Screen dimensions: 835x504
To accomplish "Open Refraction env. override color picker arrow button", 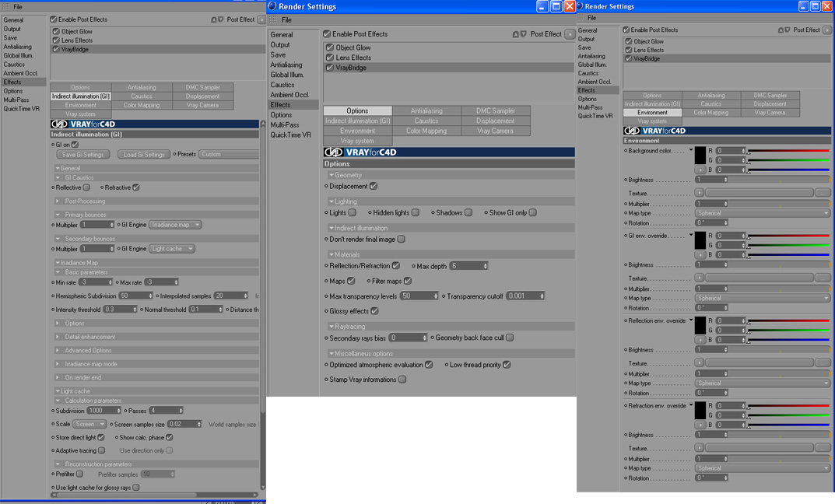I will click(700, 425).
